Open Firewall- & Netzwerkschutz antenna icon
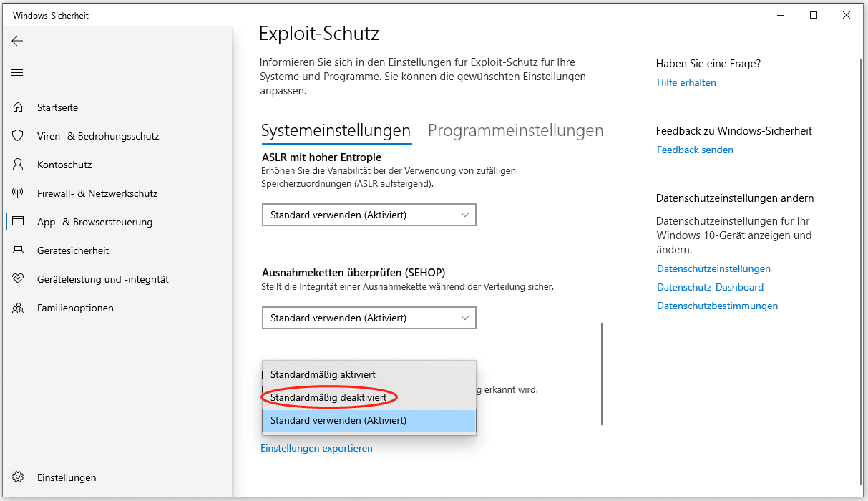Viewport: 868px width, 501px height. tap(19, 193)
